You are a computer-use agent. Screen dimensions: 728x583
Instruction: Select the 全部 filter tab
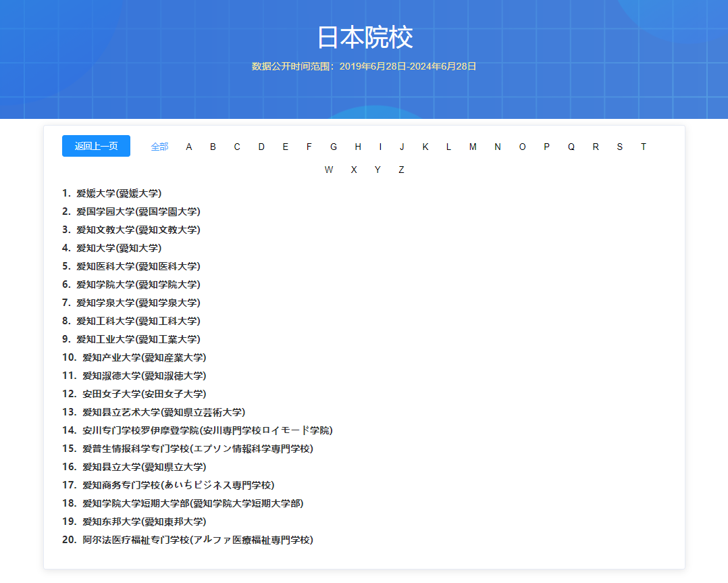point(159,147)
